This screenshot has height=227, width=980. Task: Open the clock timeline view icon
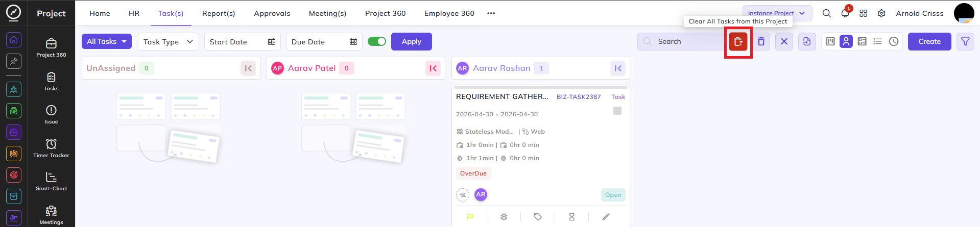click(x=894, y=41)
